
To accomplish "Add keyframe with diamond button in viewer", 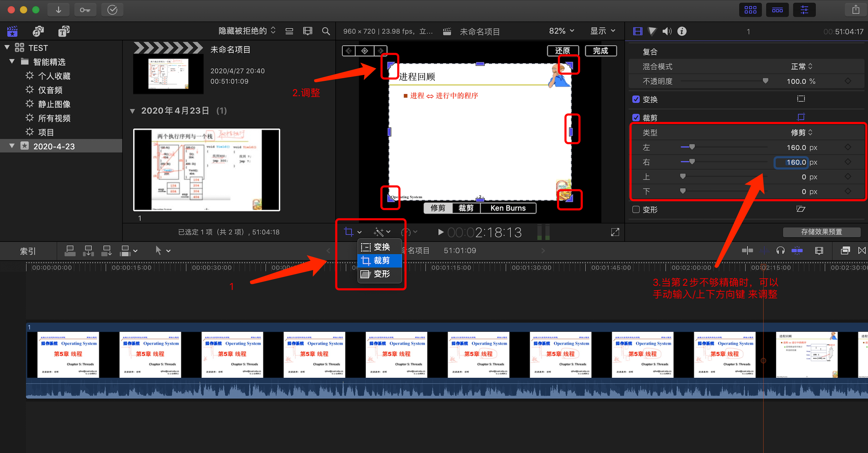I will 365,51.
